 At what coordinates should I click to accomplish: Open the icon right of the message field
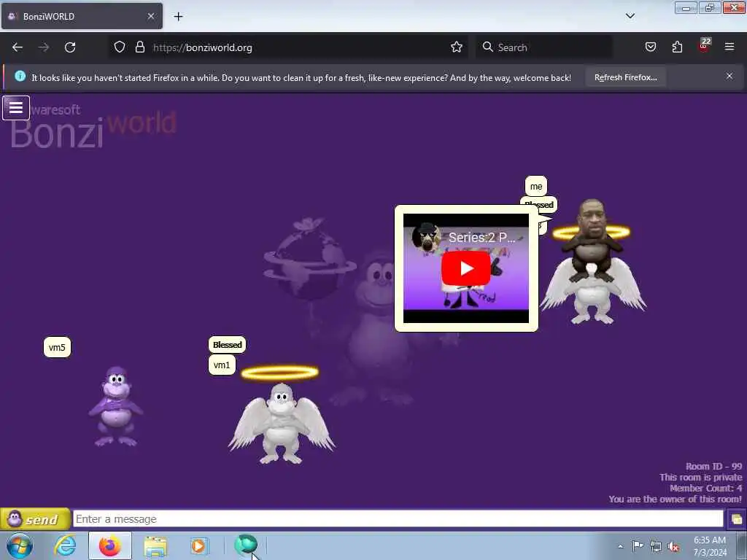[x=736, y=519]
